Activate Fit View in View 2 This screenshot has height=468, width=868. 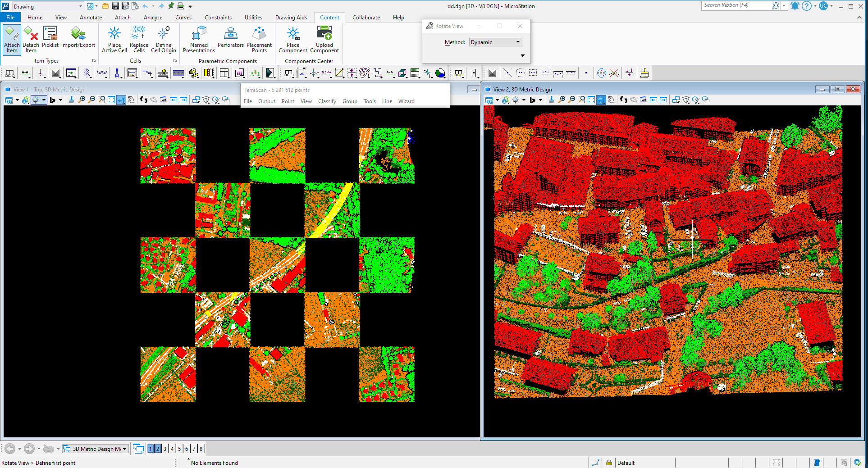[592, 100]
